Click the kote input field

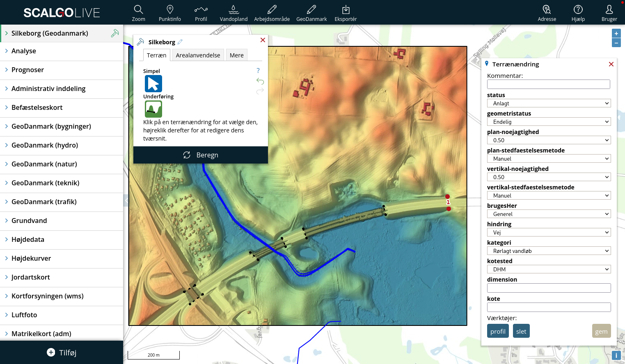549,307
